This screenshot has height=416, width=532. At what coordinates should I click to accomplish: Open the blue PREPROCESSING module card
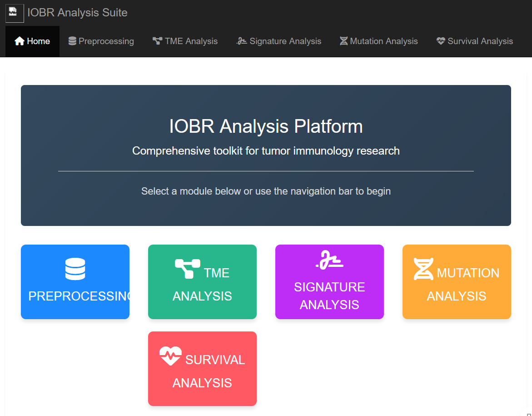(x=75, y=282)
